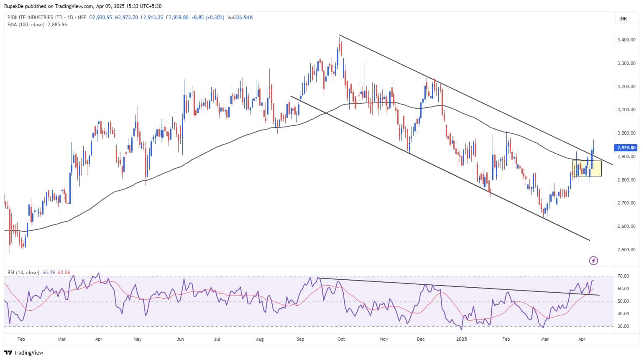Click the Oct label on time axis
Image resolution: width=644 pixels, height=360 pixels.
(341, 340)
